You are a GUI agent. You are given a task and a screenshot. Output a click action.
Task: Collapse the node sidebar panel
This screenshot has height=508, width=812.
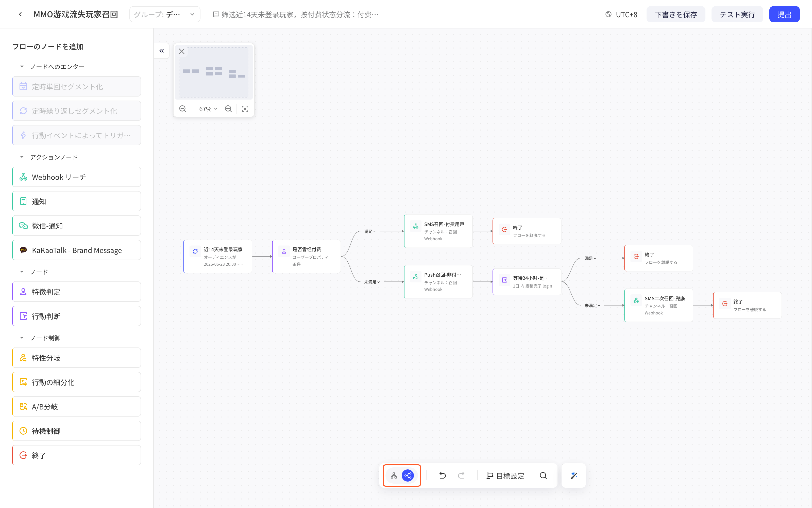point(161,51)
